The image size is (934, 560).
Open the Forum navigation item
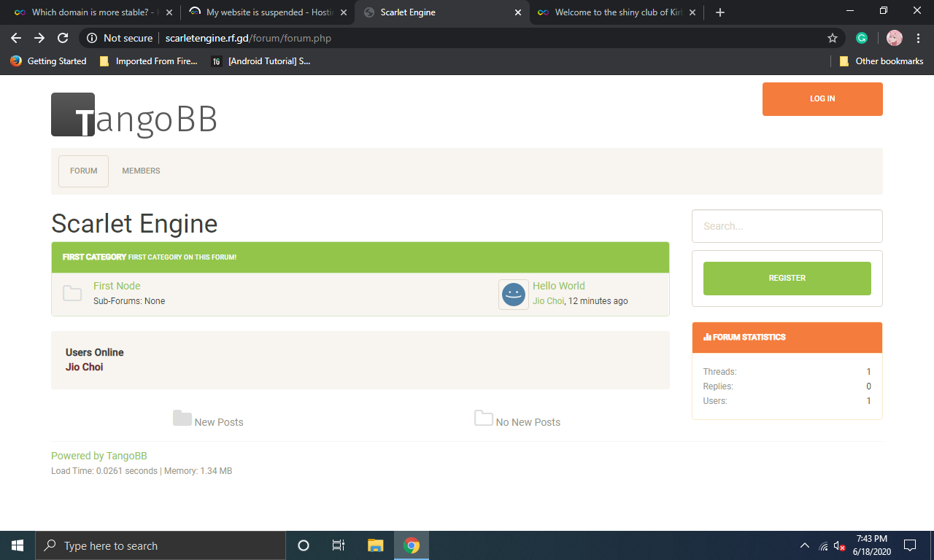tap(83, 171)
